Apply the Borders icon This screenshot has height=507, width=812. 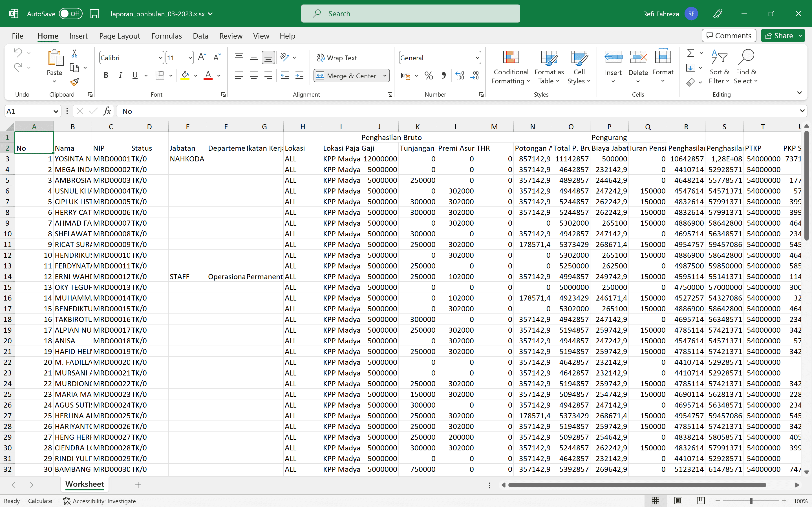160,75
